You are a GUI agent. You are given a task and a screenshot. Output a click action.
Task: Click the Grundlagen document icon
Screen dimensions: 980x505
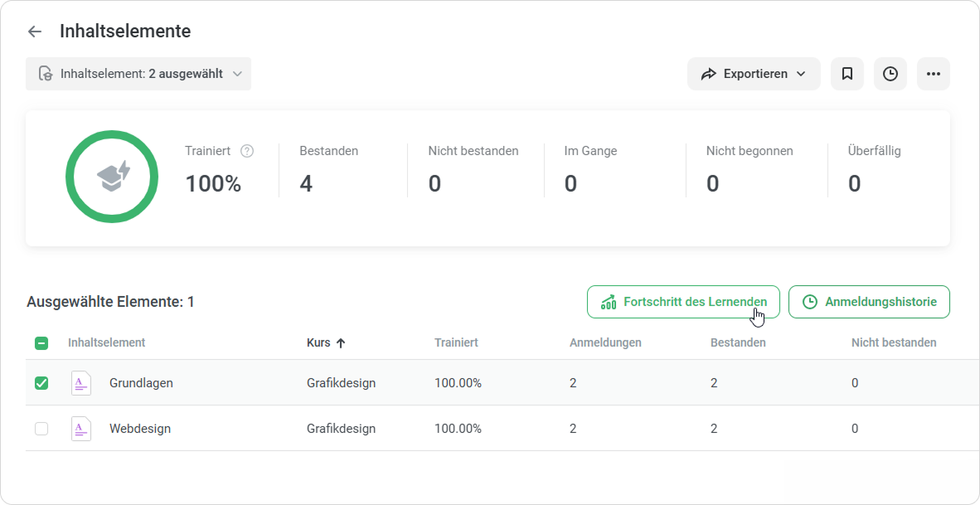coord(80,383)
